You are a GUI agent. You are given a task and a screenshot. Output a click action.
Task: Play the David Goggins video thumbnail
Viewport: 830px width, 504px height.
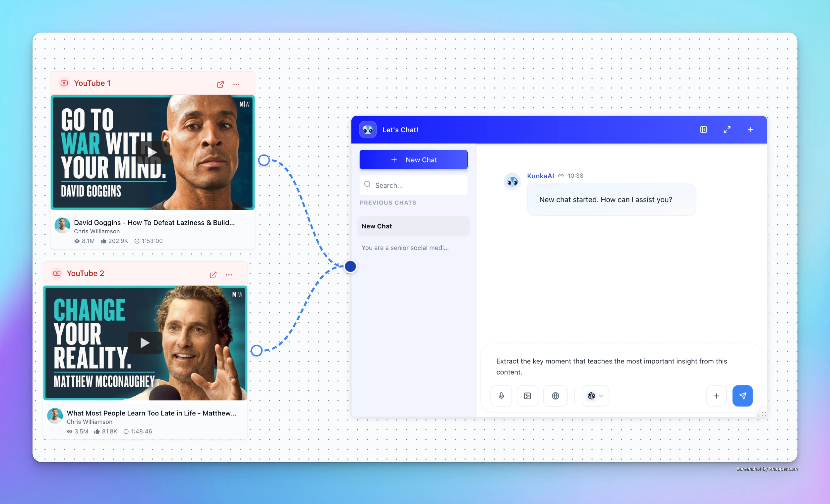point(152,152)
